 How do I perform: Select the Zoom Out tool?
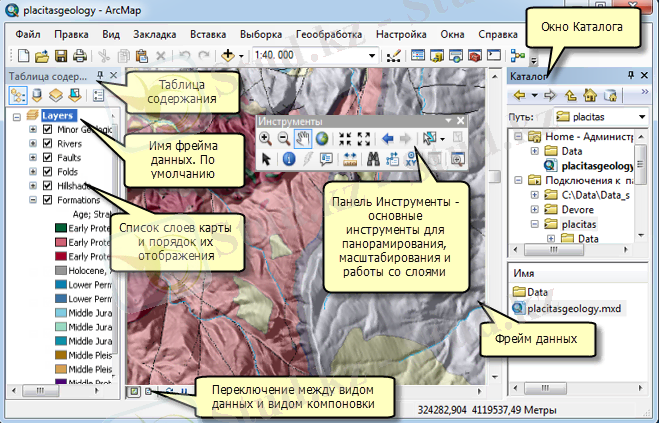click(x=284, y=138)
